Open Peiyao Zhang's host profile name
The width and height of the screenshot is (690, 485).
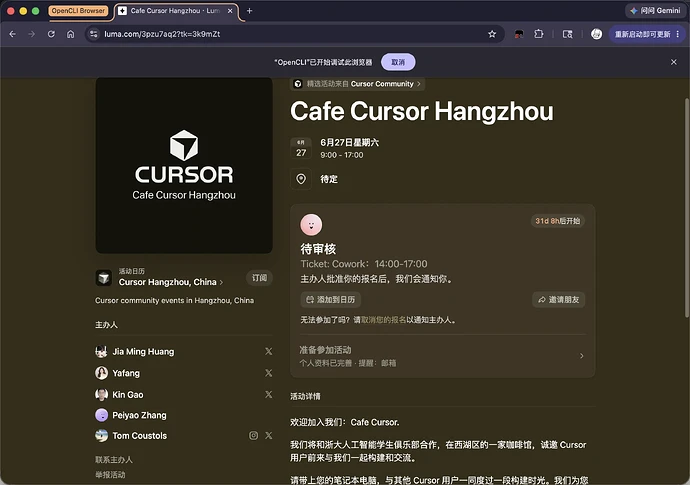click(139, 415)
